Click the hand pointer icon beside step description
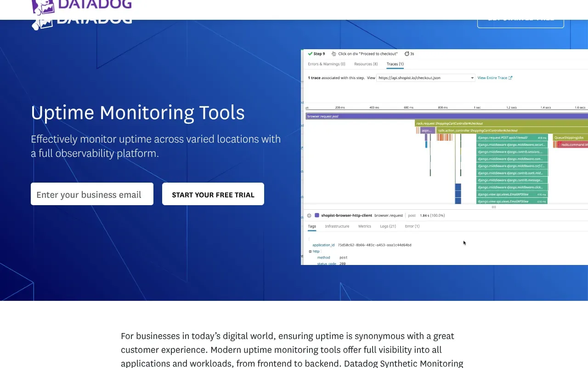 click(x=334, y=54)
